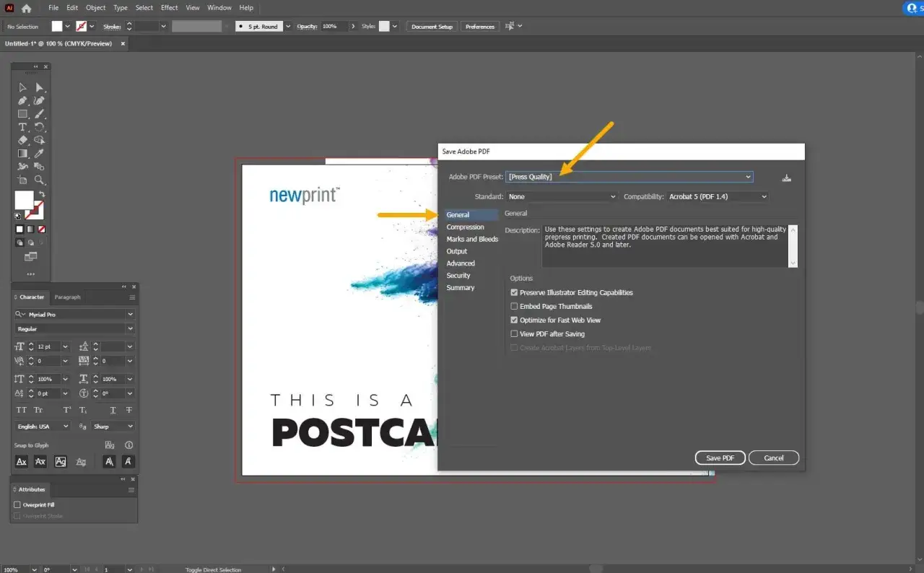Select the Blend tool
Screen dimensions: 924x573
(40, 167)
